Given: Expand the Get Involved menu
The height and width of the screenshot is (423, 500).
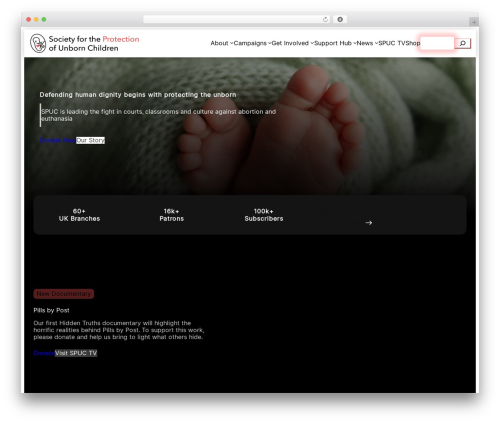Looking at the screenshot, I should point(293,43).
